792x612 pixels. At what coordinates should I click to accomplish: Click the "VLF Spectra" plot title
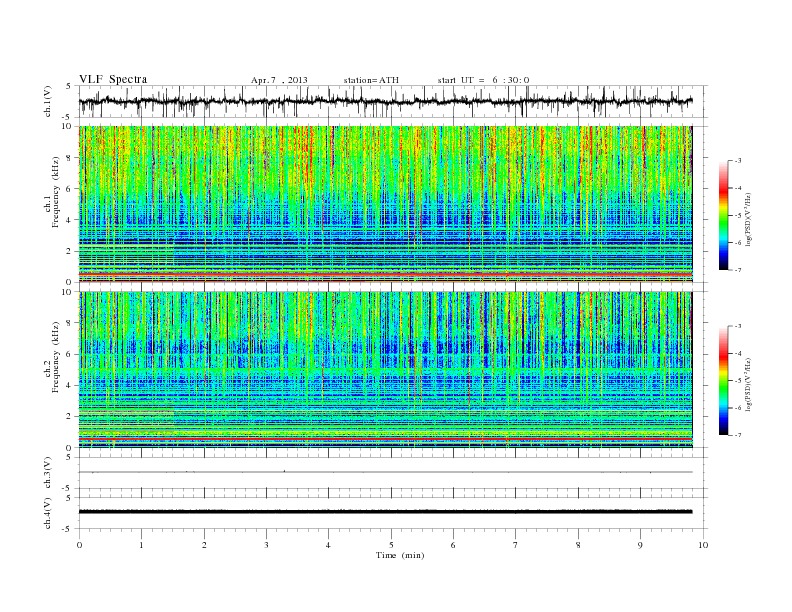[x=113, y=79]
